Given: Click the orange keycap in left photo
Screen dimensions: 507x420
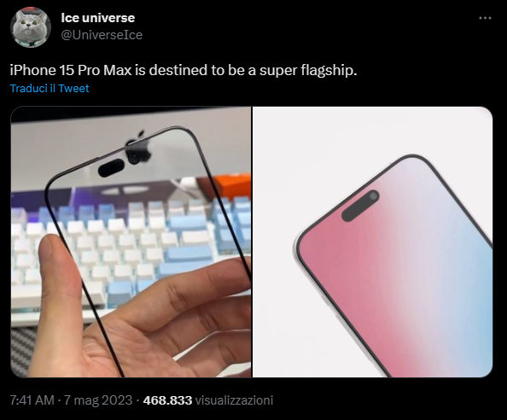Looking at the screenshot, I should click(x=235, y=184).
